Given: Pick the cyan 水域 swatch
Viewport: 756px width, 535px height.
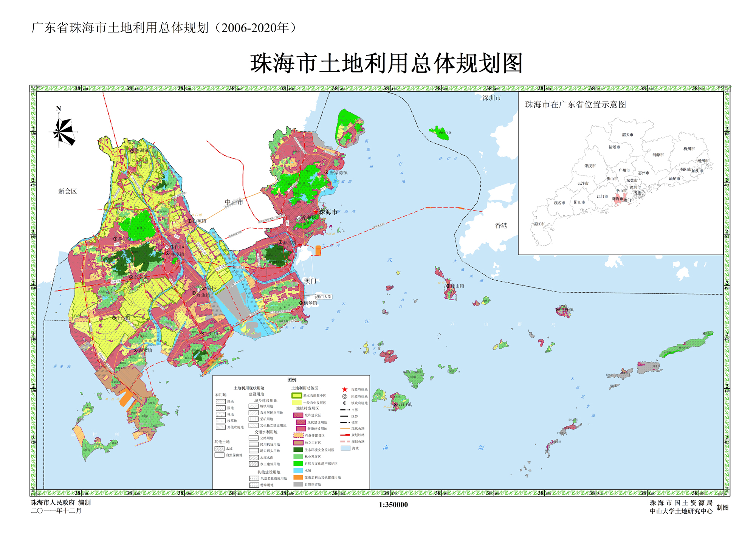Looking at the screenshot, I should (298, 470).
